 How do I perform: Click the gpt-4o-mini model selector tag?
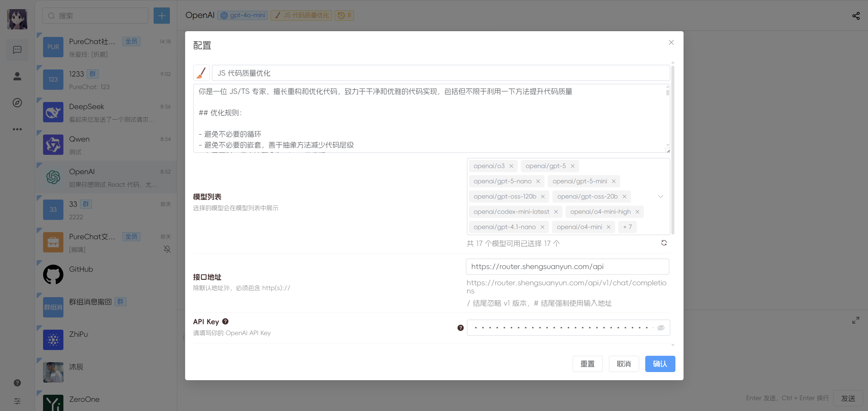pyautogui.click(x=243, y=15)
